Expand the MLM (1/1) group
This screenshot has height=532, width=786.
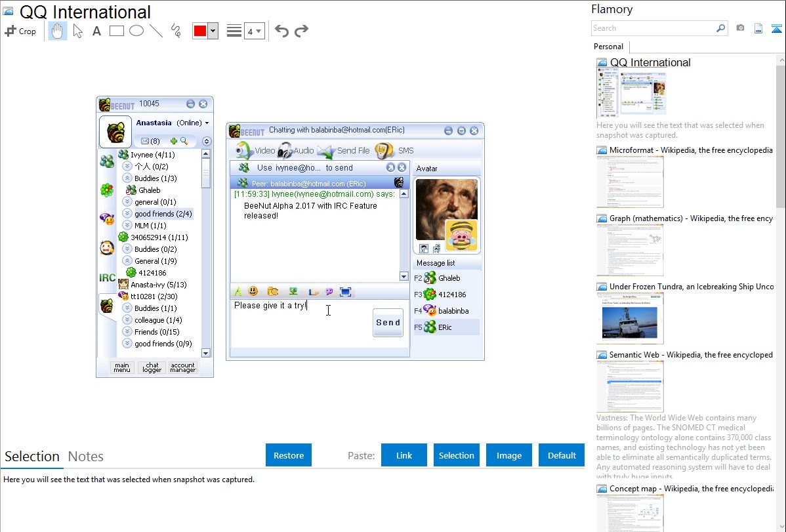[x=127, y=226]
